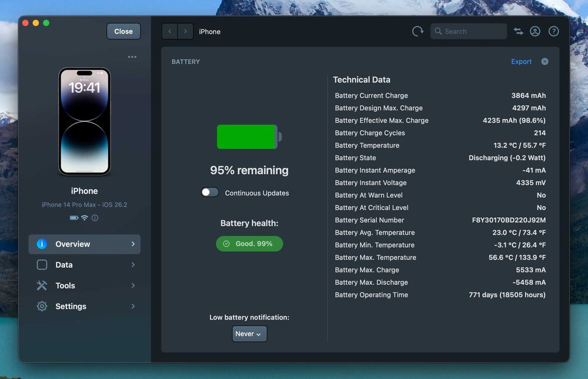Open the three-dots device options menu
The image size is (588, 379).
[x=132, y=57]
